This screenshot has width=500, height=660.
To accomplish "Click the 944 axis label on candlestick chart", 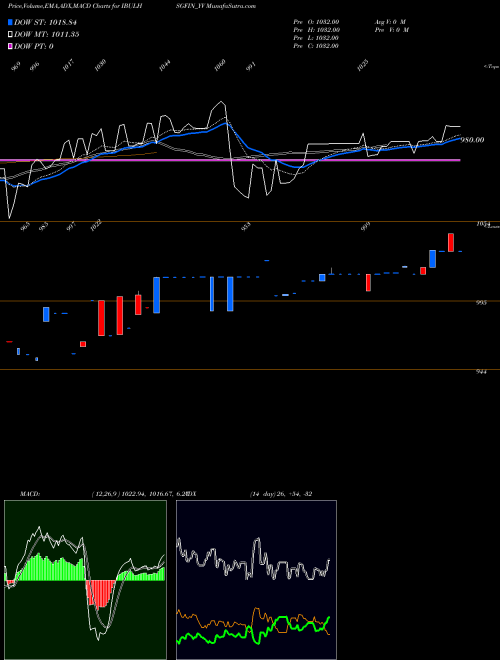I will tap(482, 372).
